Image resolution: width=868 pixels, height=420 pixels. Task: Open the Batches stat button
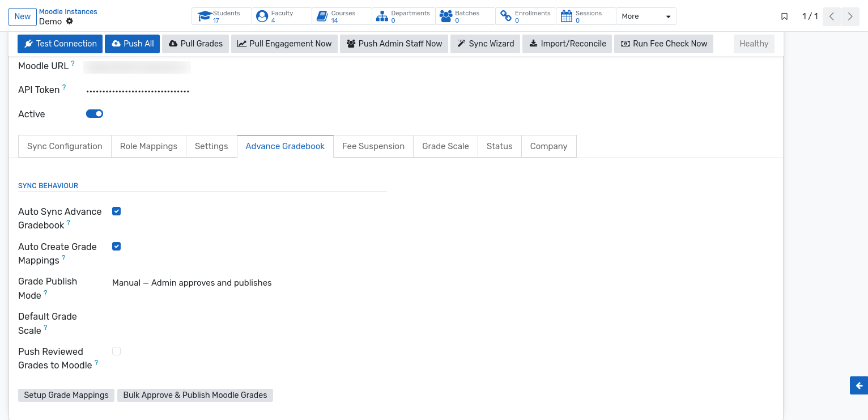pyautogui.click(x=465, y=16)
